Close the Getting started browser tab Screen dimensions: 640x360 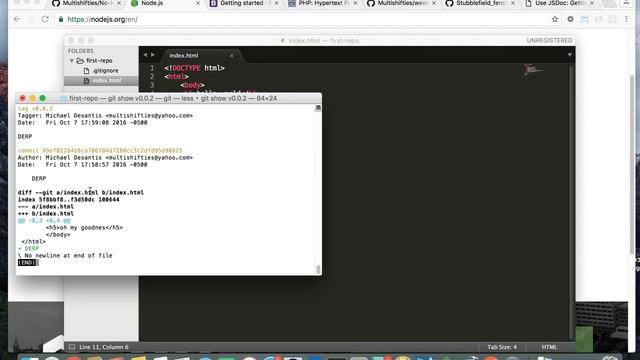pos(276,3)
